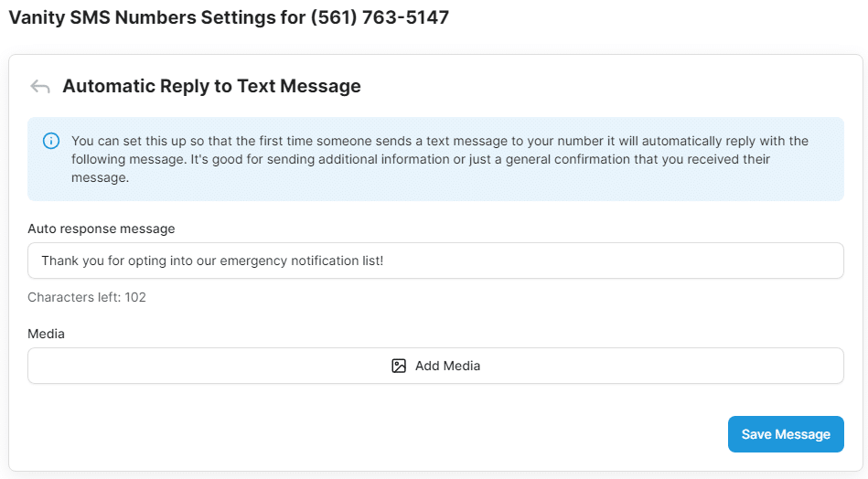Image resolution: width=868 pixels, height=479 pixels.
Task: Go back using the left arrow icon
Action: point(39,87)
